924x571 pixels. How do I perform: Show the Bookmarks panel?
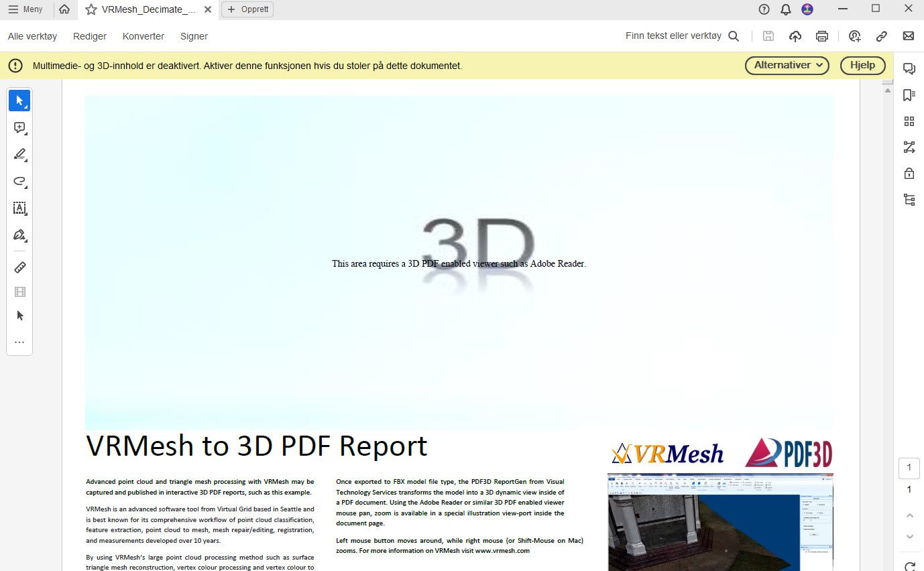(x=909, y=94)
